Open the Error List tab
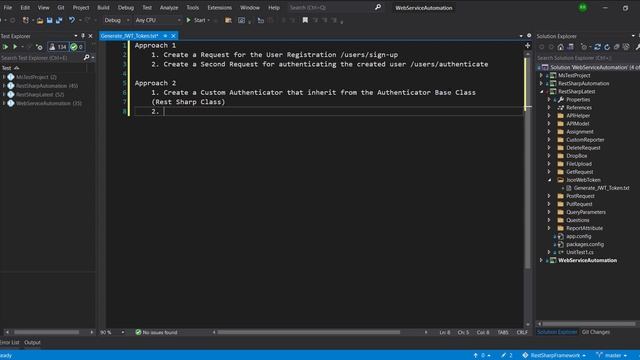 click(9, 342)
